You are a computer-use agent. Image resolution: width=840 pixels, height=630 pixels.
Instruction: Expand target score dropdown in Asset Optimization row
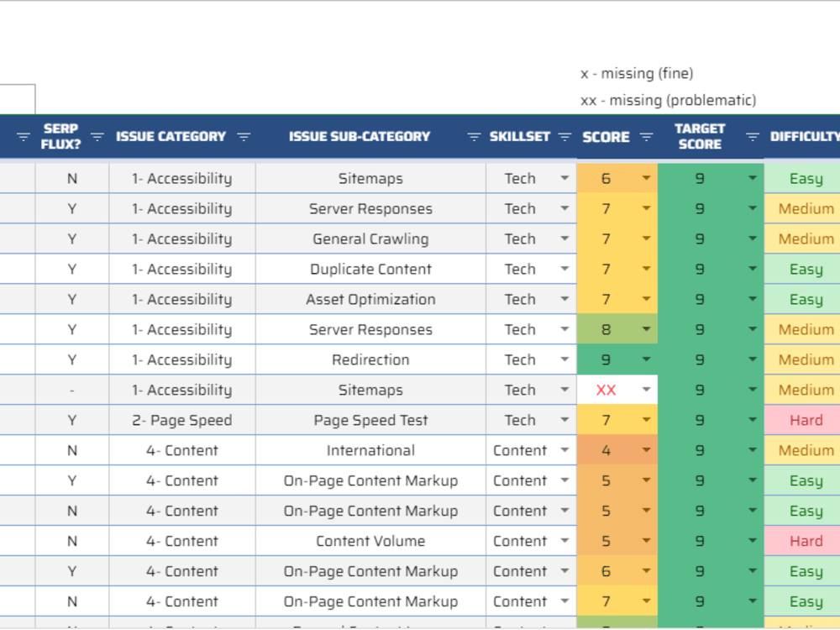tap(753, 299)
